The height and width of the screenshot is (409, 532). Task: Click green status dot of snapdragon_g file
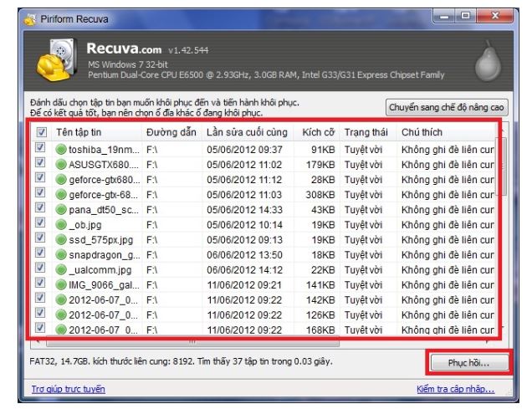(61, 255)
